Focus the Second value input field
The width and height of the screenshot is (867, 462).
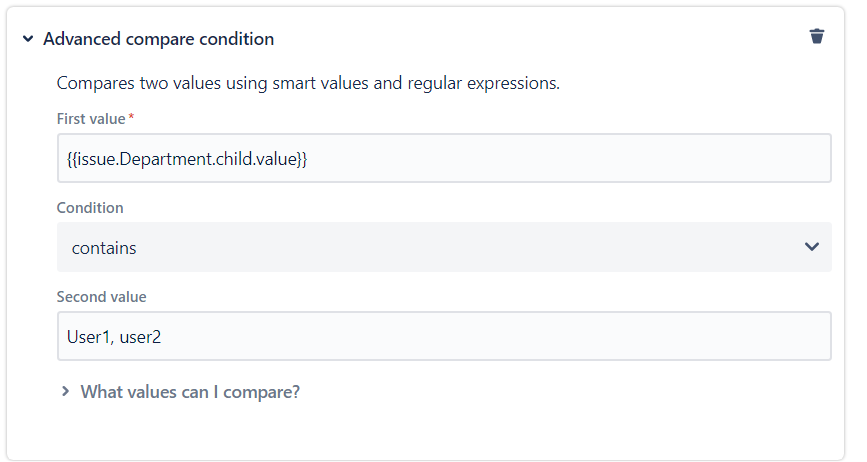443,336
